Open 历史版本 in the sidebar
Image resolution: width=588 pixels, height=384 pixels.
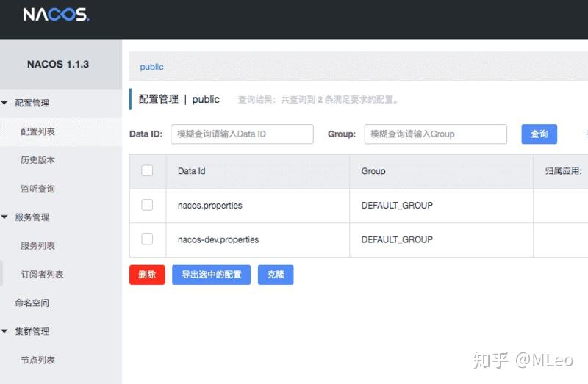38,160
